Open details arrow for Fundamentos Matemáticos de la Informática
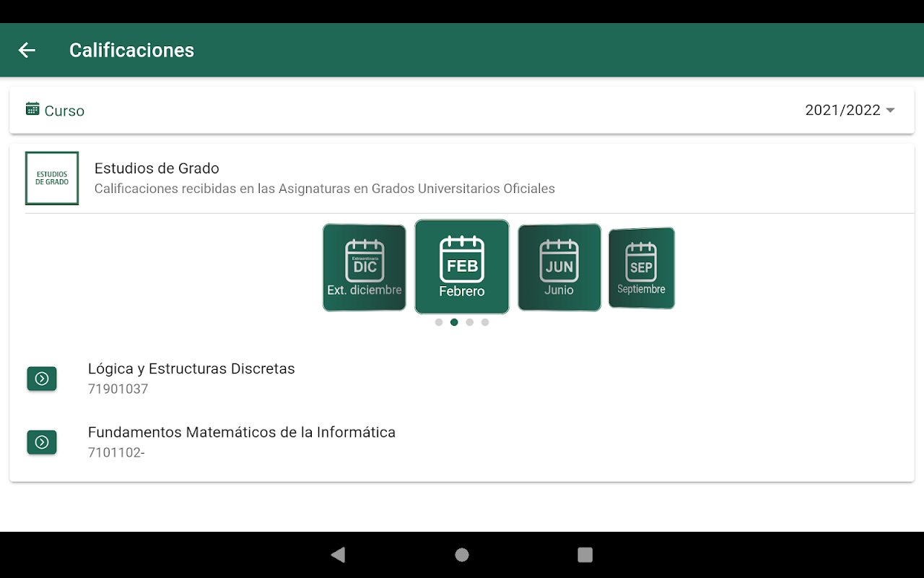This screenshot has width=924, height=578. pos(42,442)
